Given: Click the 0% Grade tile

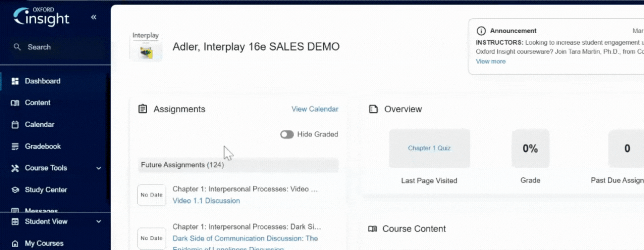Looking at the screenshot, I should pyautogui.click(x=530, y=148).
